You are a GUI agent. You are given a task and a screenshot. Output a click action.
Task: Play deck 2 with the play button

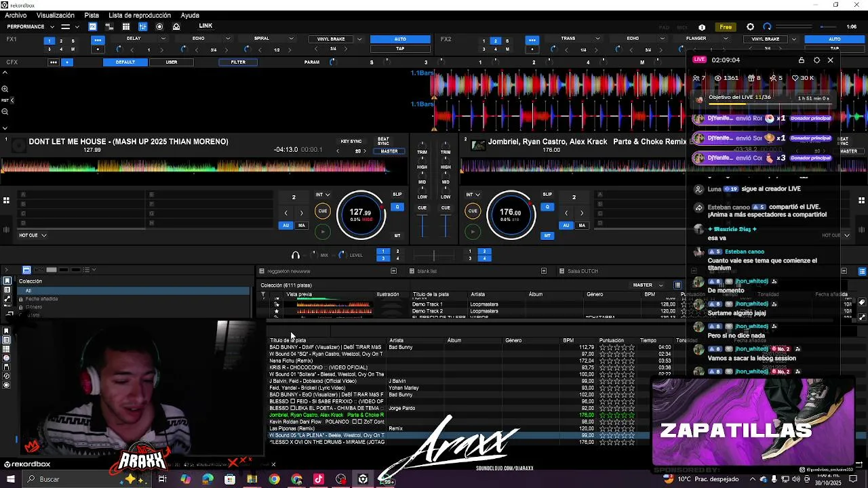[x=473, y=232]
